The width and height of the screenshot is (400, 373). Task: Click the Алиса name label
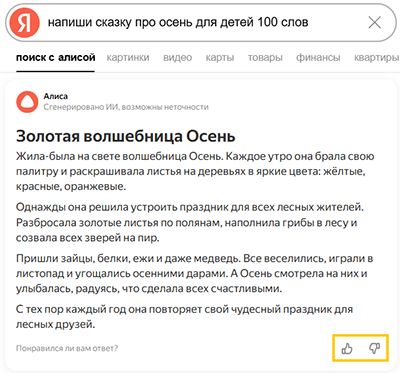click(x=56, y=96)
